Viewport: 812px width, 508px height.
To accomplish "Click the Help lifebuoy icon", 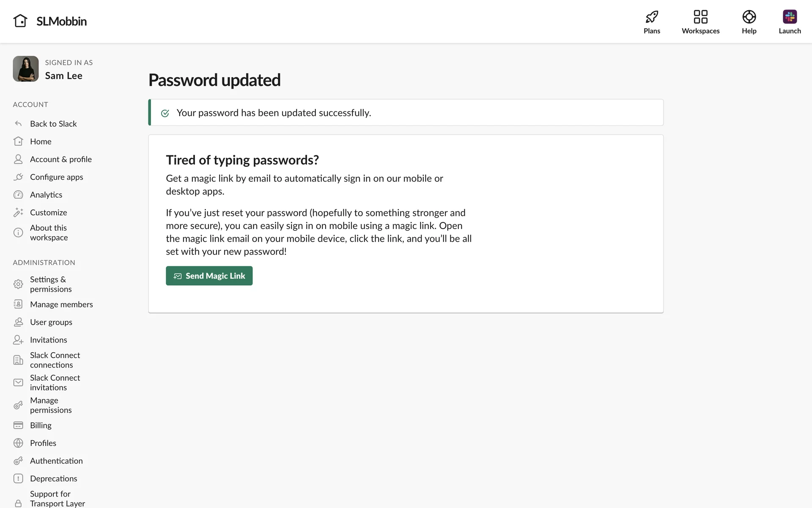I will pyautogui.click(x=749, y=17).
